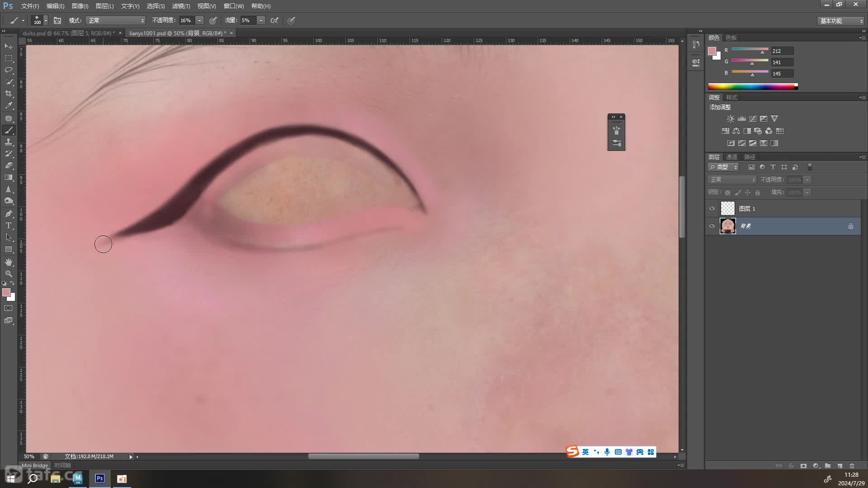The height and width of the screenshot is (488, 868).
Task: Toggle airbrush mode next to 流量
Action: click(274, 20)
